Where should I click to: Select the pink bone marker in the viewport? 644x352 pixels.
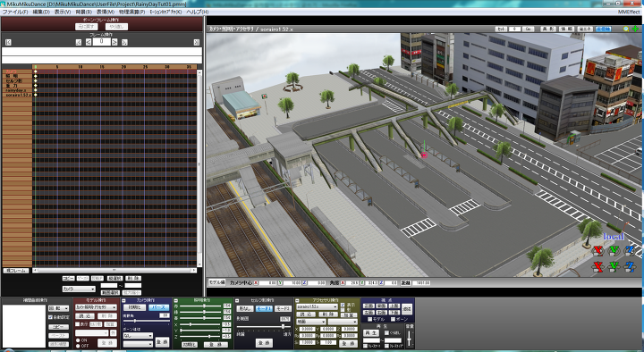tap(424, 155)
